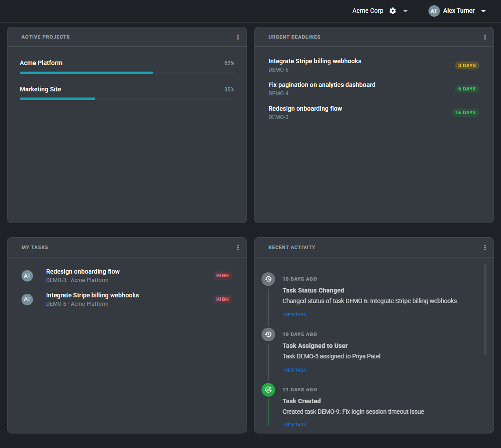
Task: Click DEMO-4 task ID under deadlines
Action: point(279,94)
